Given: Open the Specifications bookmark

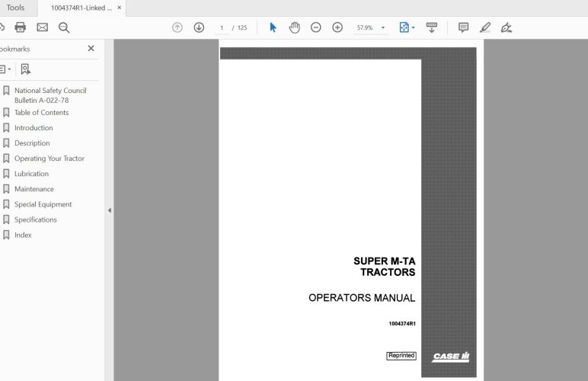Looking at the screenshot, I should point(36,219).
